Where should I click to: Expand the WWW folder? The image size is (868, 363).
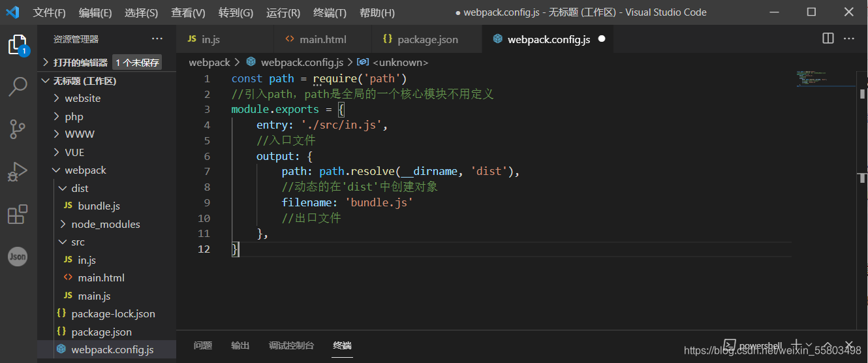point(57,134)
